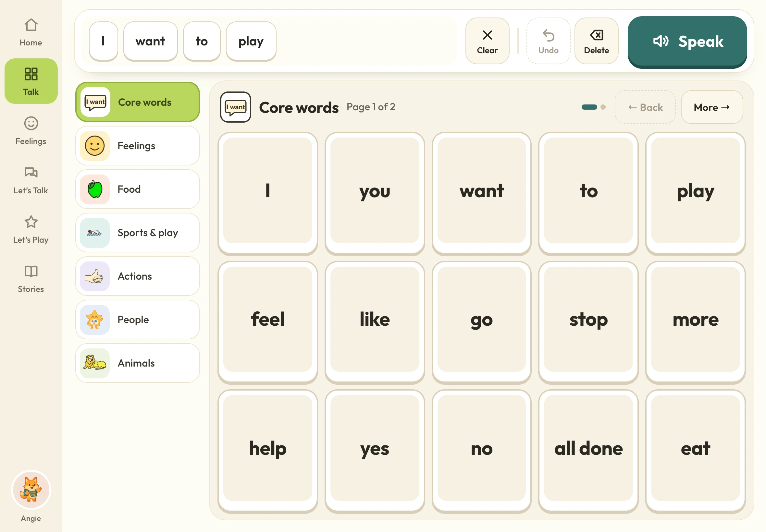The width and height of the screenshot is (766, 532).
Task: Select the Core words category
Action: click(137, 102)
